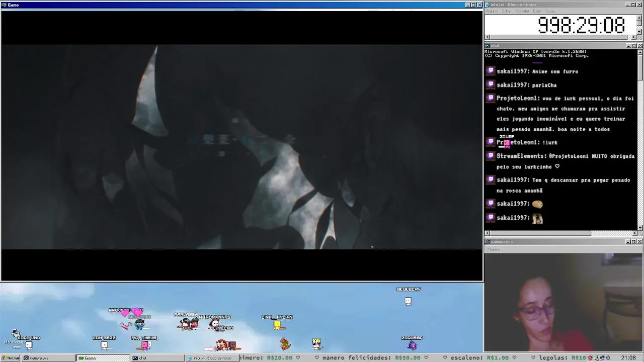Click Twitch badge beside sakai1997 parlaCha
Image resolution: width=644 pixels, height=362 pixels.
click(491, 84)
